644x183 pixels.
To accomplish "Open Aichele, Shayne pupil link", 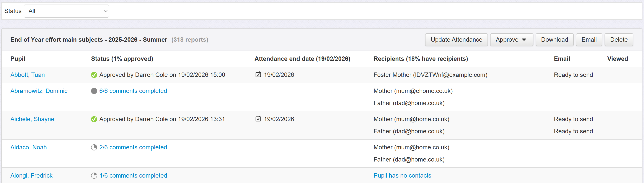I will pos(32,119).
